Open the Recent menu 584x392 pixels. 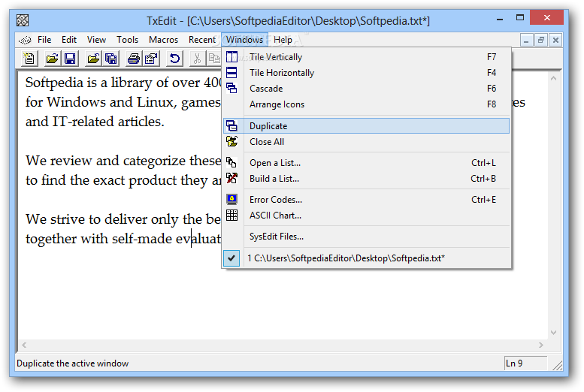(x=202, y=40)
